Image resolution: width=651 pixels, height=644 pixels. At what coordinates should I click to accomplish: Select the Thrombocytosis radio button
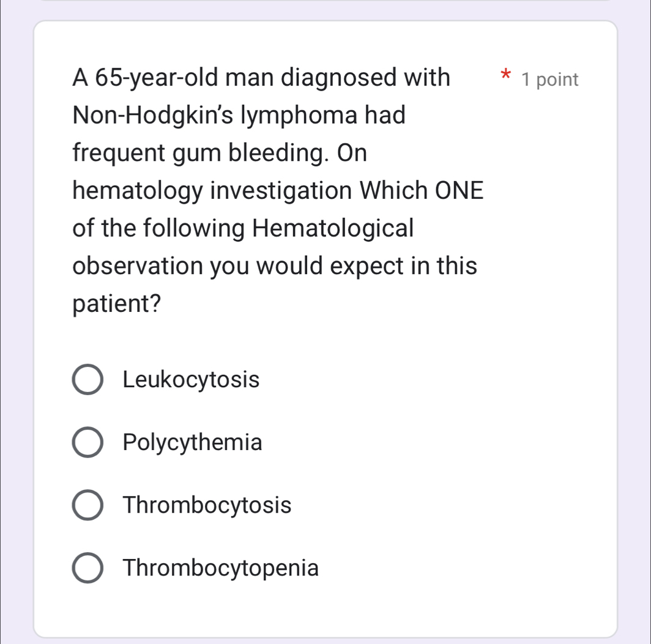pos(87,505)
